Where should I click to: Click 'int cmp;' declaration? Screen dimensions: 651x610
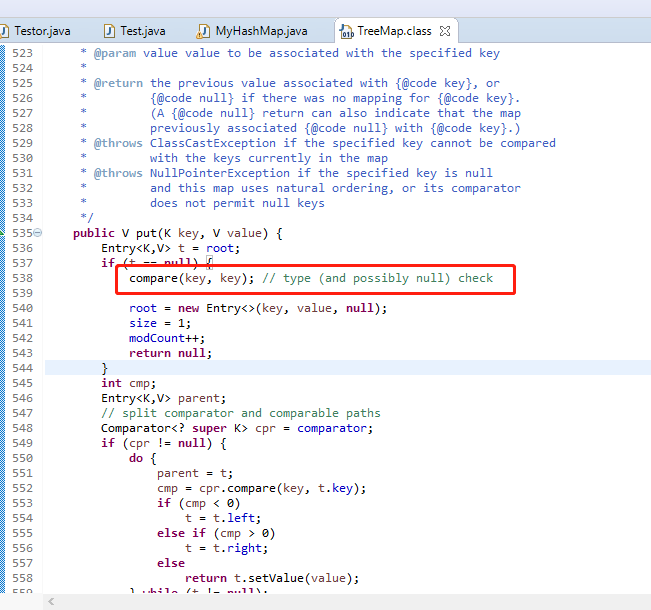(128, 383)
